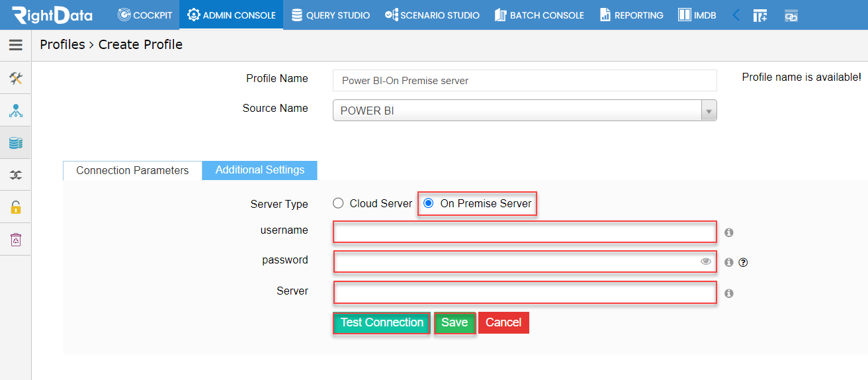Open the unlock padlock sidebar icon
This screenshot has height=380, width=868.
pos(16,207)
